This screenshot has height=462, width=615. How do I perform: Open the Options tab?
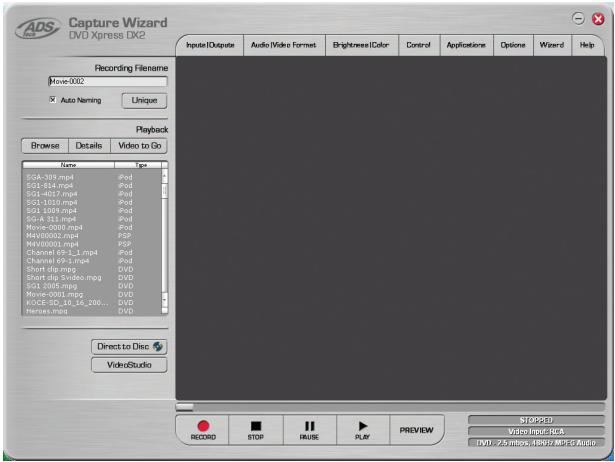pyautogui.click(x=513, y=45)
